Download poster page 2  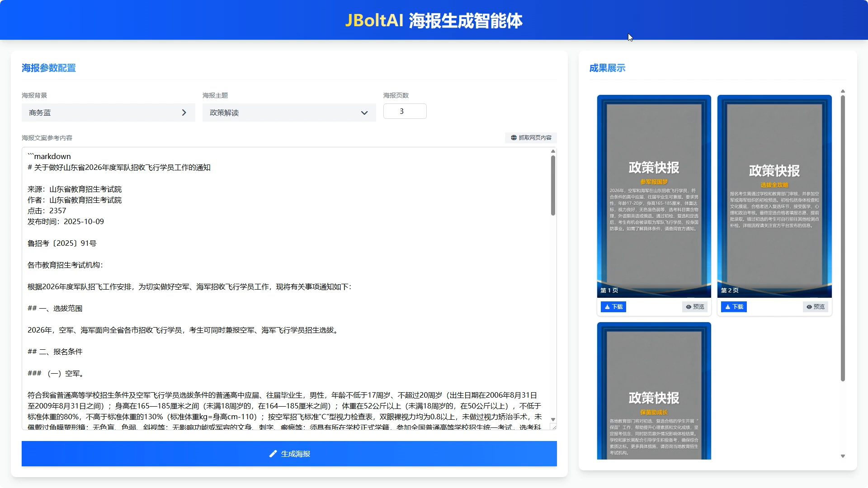click(734, 307)
